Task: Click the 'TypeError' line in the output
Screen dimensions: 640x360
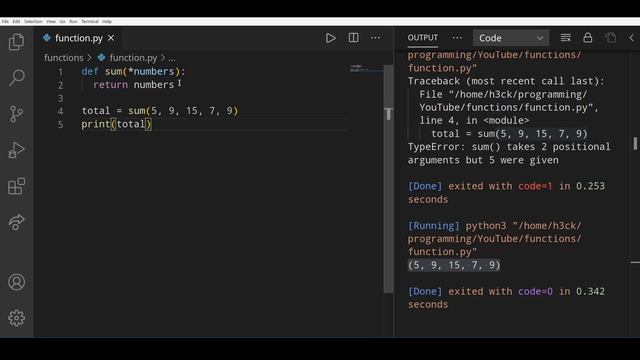Action: point(509,153)
